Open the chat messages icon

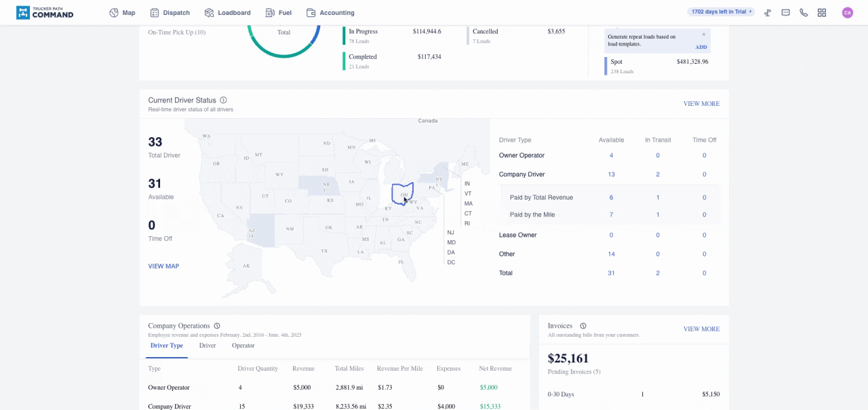pyautogui.click(x=785, y=13)
